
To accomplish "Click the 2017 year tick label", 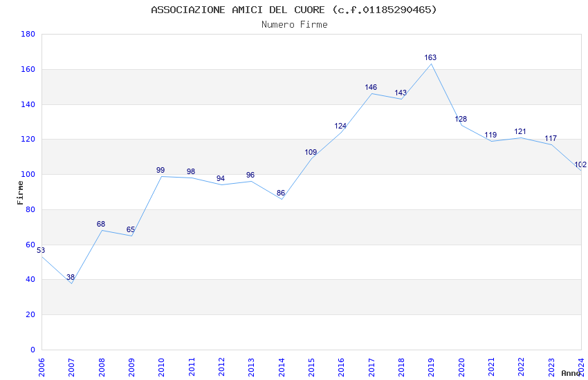I will pyautogui.click(x=371, y=368).
